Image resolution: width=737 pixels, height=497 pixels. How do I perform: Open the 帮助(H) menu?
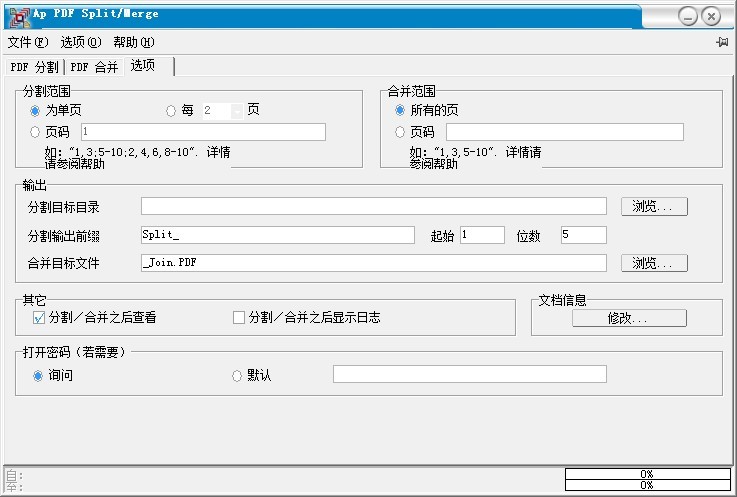[133, 42]
